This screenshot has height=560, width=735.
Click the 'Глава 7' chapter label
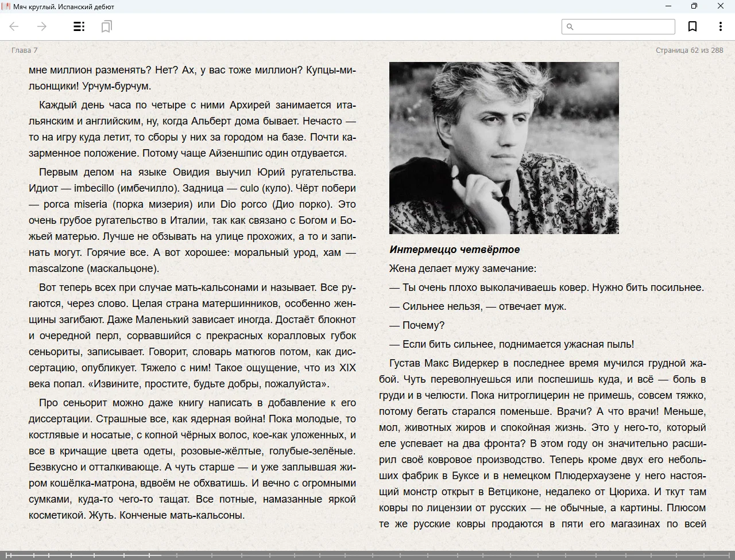coord(25,50)
